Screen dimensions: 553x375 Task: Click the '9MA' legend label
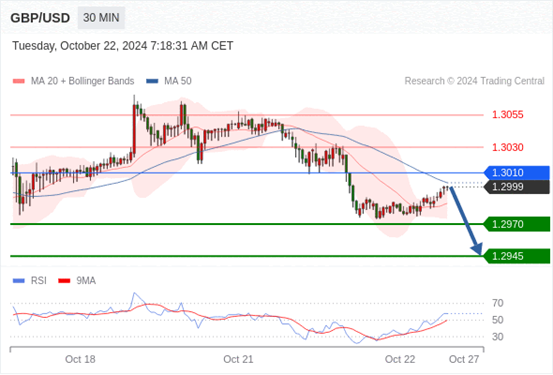(x=86, y=281)
